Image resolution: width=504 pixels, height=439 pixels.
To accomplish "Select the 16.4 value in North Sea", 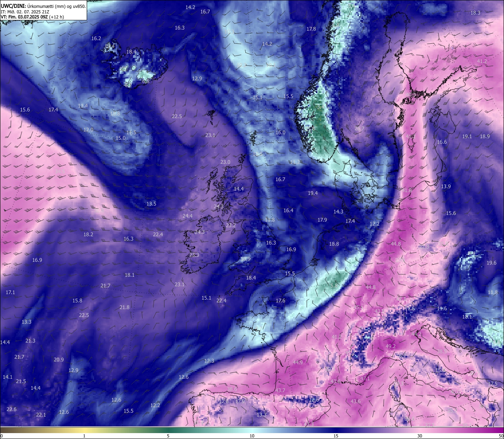I will [x=288, y=211].
